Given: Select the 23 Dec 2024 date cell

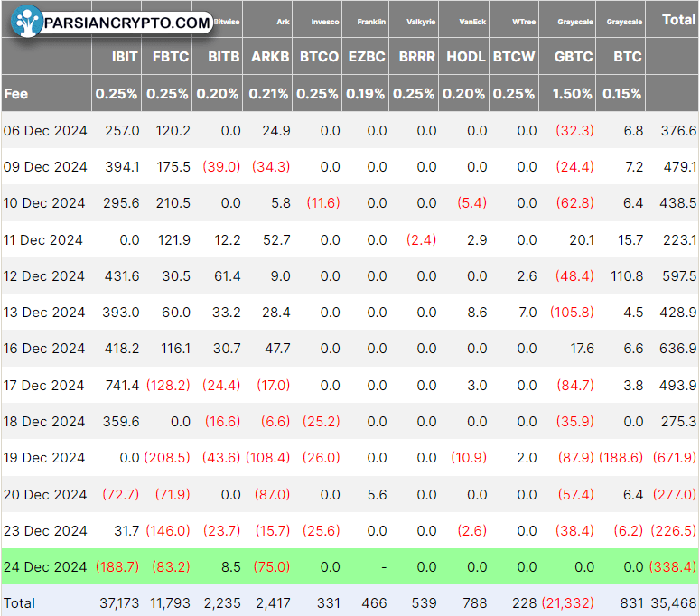Looking at the screenshot, I should tap(45, 531).
